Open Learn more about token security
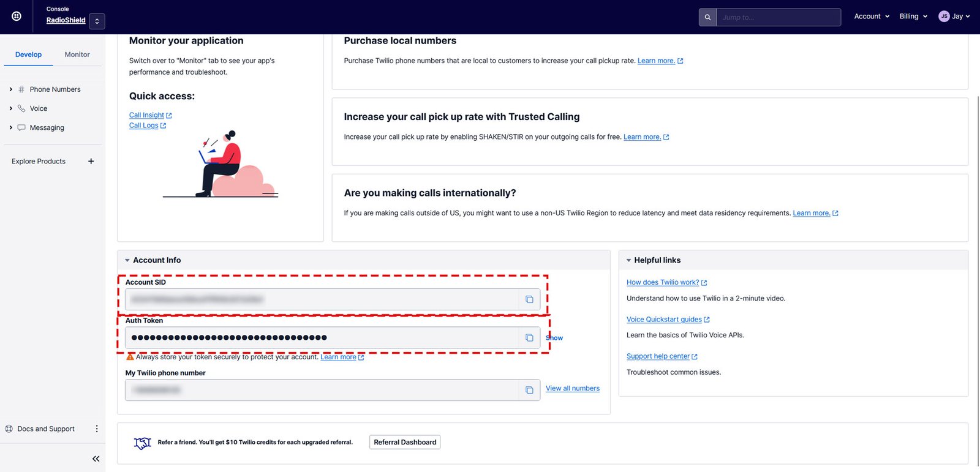 click(x=338, y=357)
